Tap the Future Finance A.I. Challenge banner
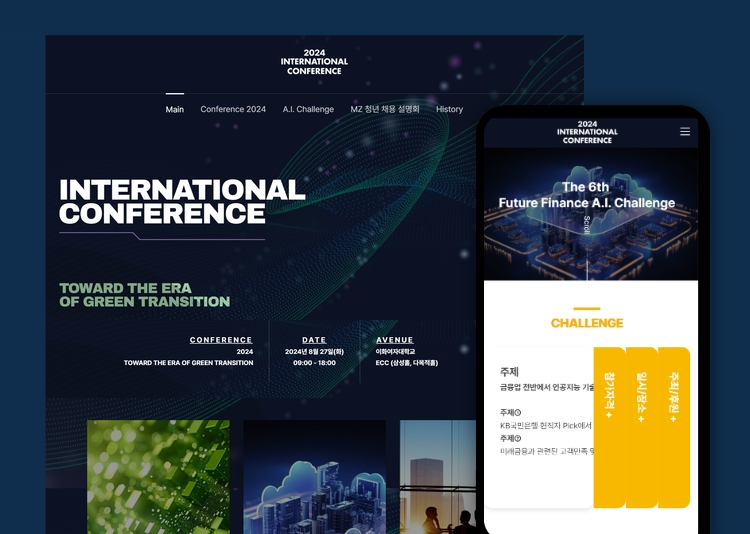This screenshot has width=750, height=534. pyautogui.click(x=587, y=195)
